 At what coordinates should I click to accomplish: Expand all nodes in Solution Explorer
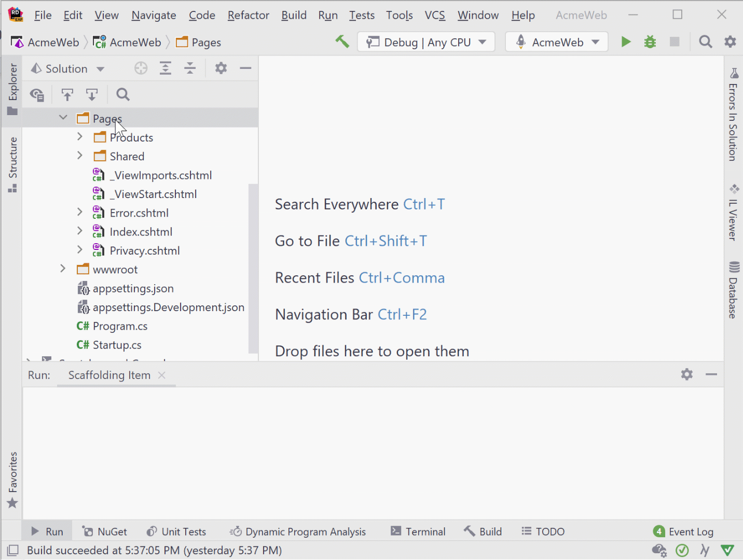click(x=165, y=68)
